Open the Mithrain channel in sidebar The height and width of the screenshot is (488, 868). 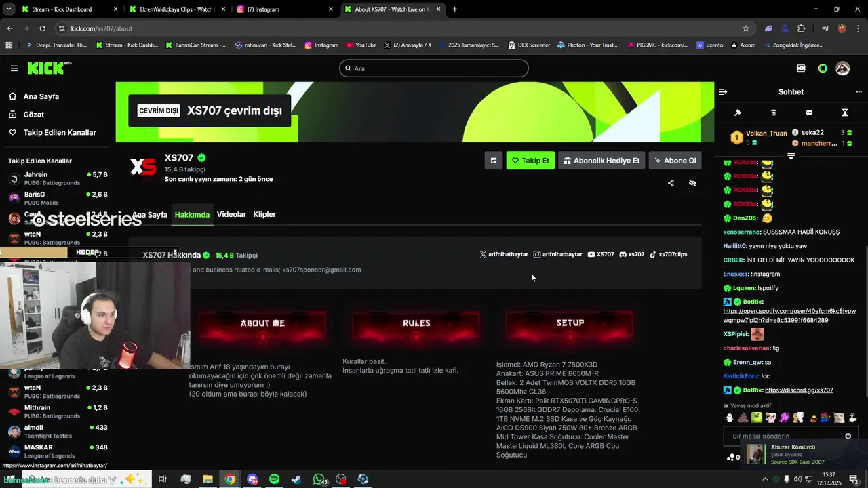point(58,411)
